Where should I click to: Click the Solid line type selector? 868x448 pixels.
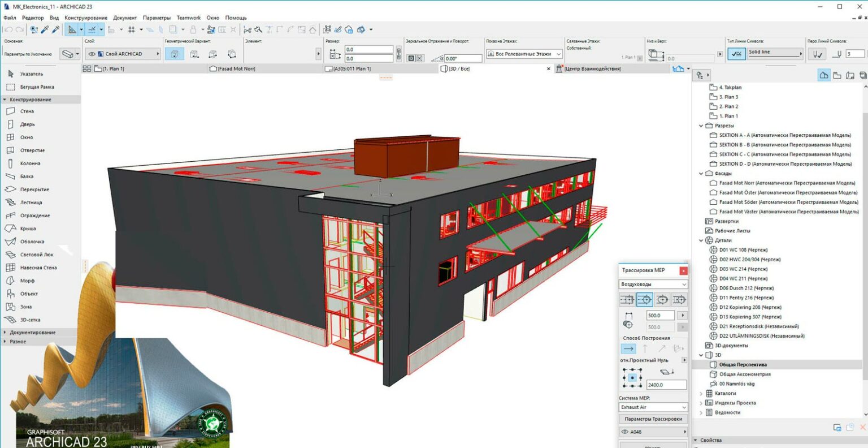pyautogui.click(x=773, y=53)
